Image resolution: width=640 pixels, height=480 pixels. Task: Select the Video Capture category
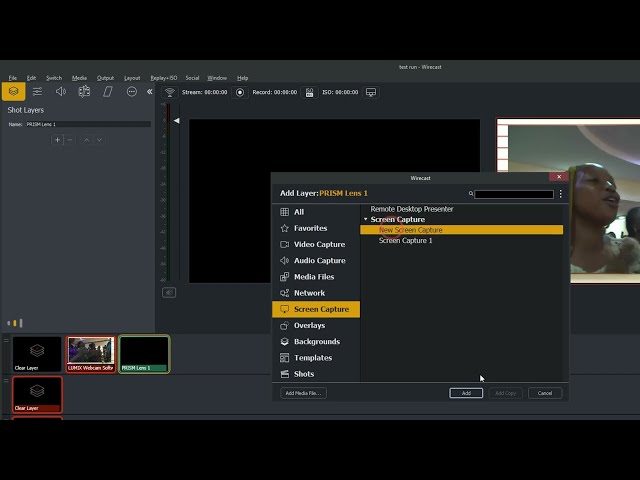[x=316, y=244]
